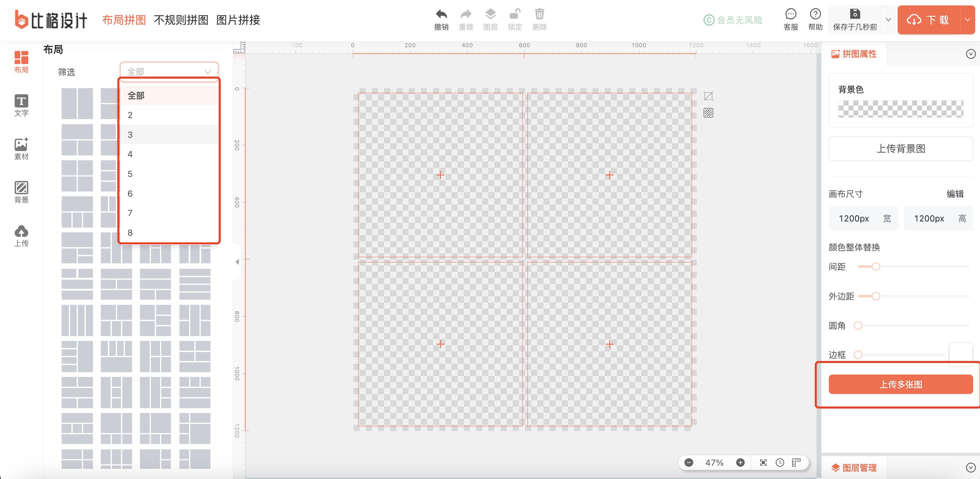Expand the 图层管理 panel chevron
The height and width of the screenshot is (479, 980).
970,467
